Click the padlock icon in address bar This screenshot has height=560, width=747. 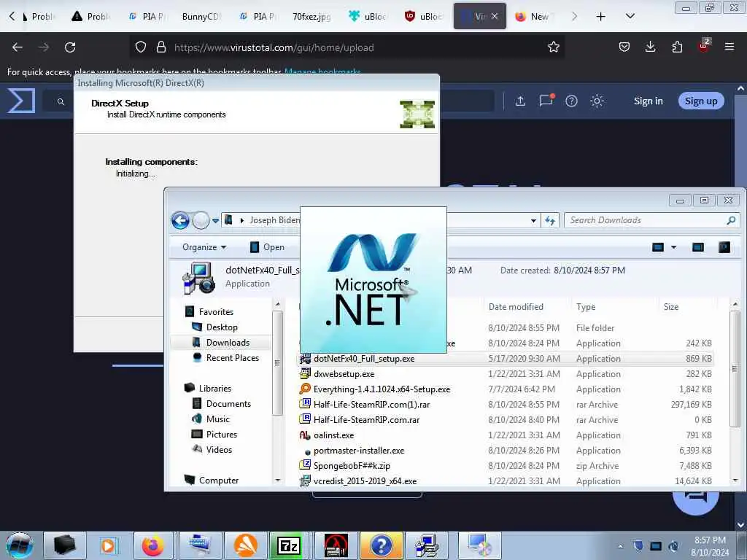click(x=161, y=47)
